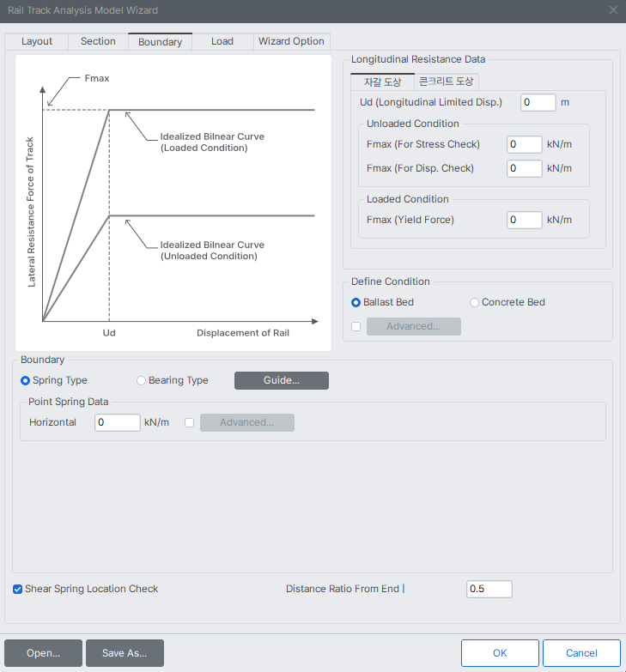Select the Ballast Bed radio button
The image size is (626, 672).
(x=356, y=302)
